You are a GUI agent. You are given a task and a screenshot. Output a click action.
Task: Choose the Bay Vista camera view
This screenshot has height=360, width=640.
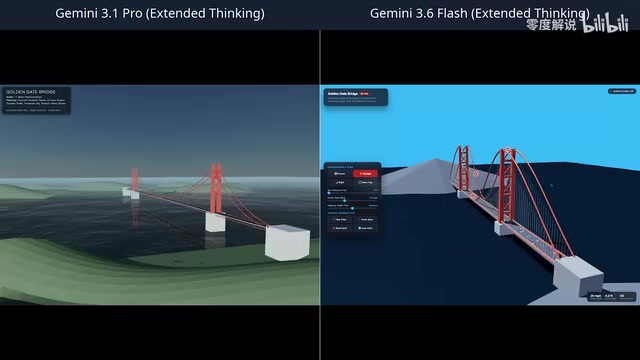[x=340, y=219]
